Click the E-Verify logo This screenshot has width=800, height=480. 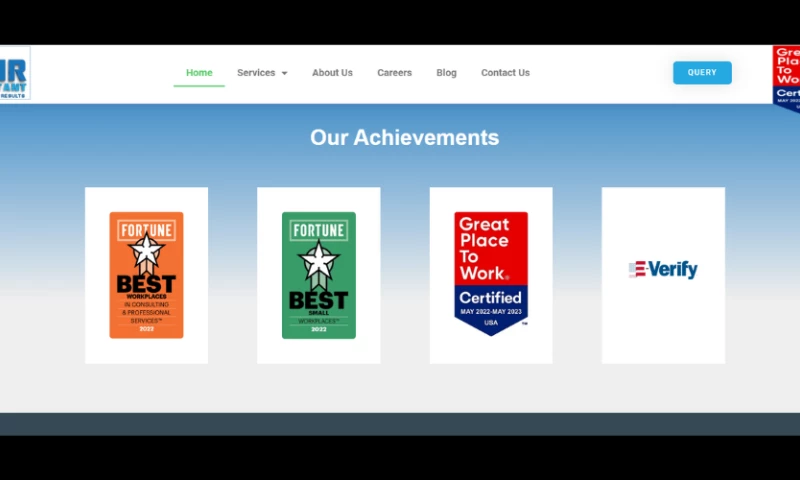(x=663, y=270)
